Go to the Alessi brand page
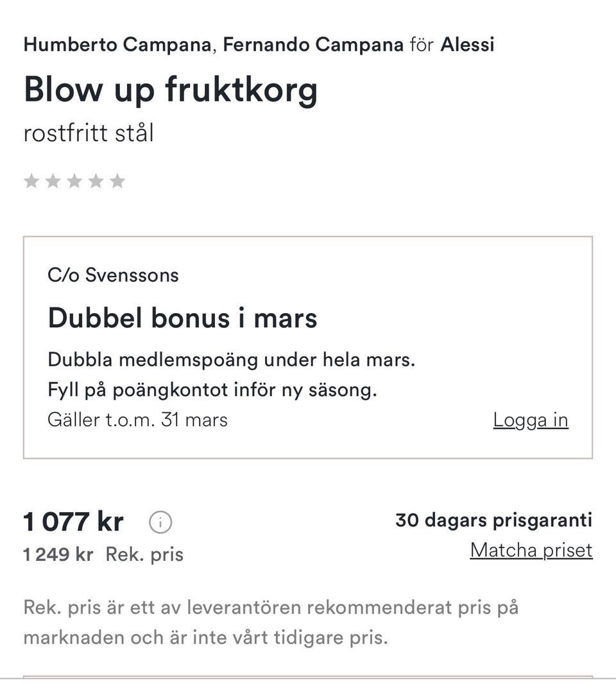The width and height of the screenshot is (616, 684). tap(467, 45)
